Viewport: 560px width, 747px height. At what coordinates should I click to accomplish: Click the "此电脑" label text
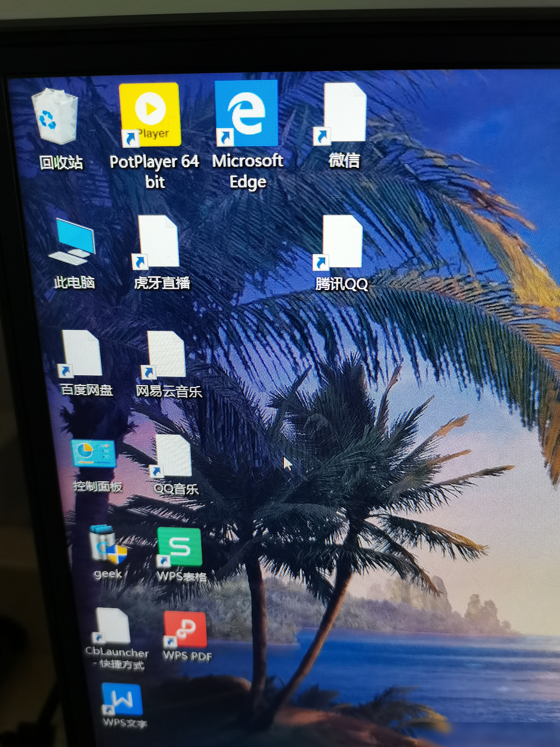click(74, 283)
